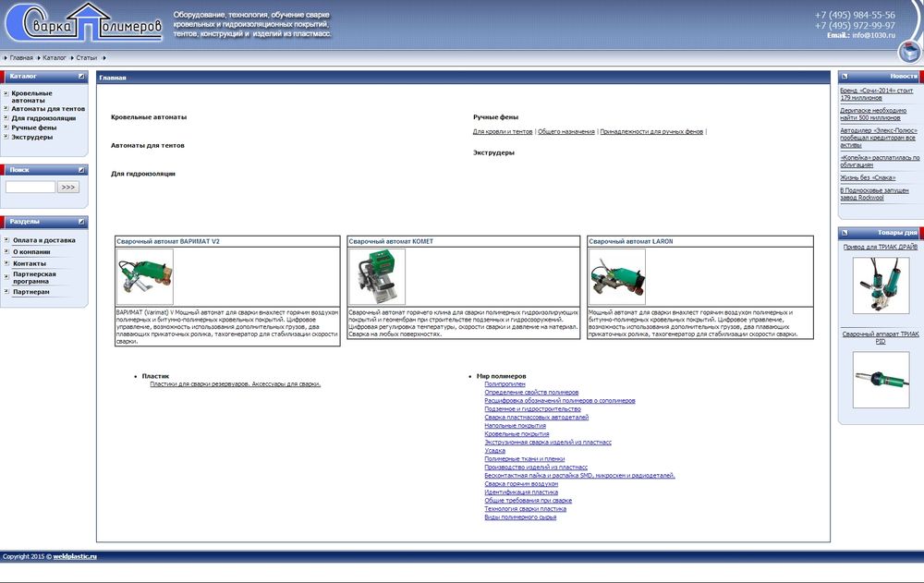924x583 pixels.
Task: Read news Бренд «Сочи-2014» стоит 179 миллионов
Action: click(x=877, y=93)
